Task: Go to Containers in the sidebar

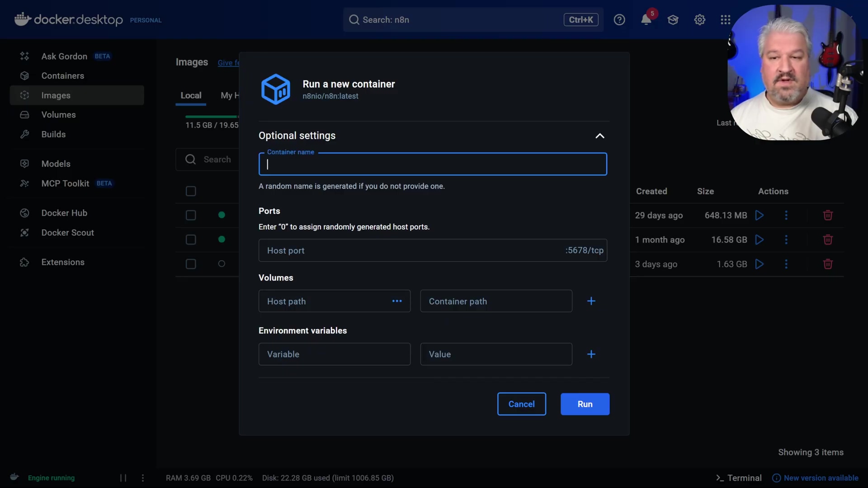Action: [62, 75]
